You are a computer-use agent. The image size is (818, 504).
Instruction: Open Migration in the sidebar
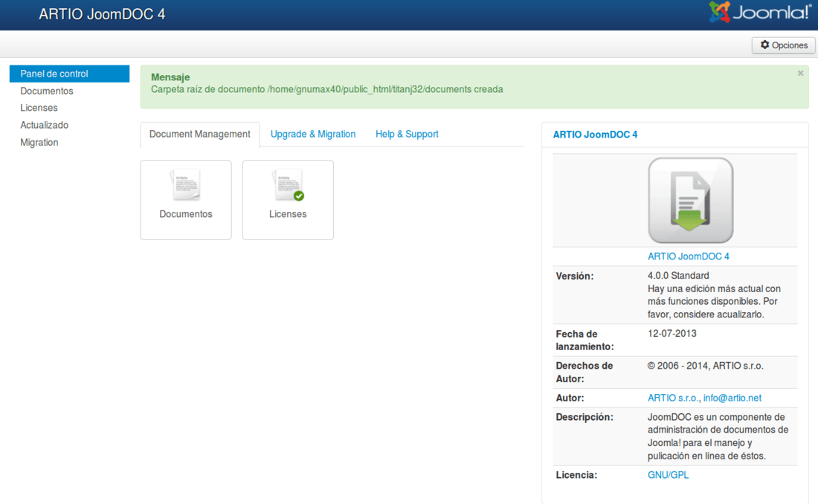coord(39,143)
